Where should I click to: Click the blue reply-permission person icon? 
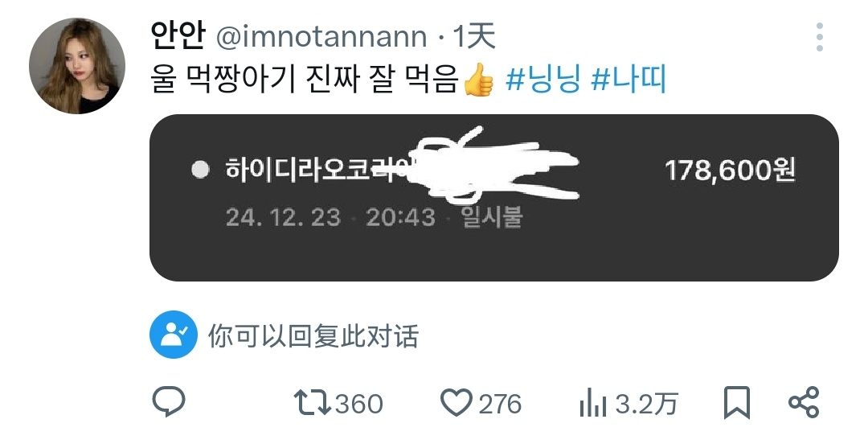click(174, 335)
